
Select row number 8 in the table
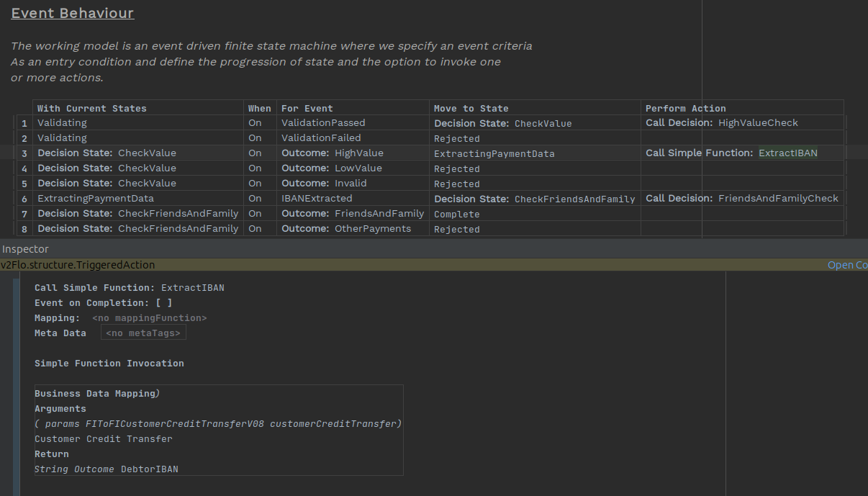coord(24,229)
